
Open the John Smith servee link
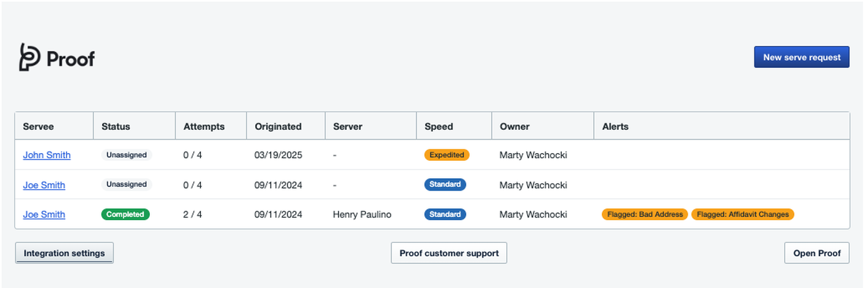pos(46,155)
